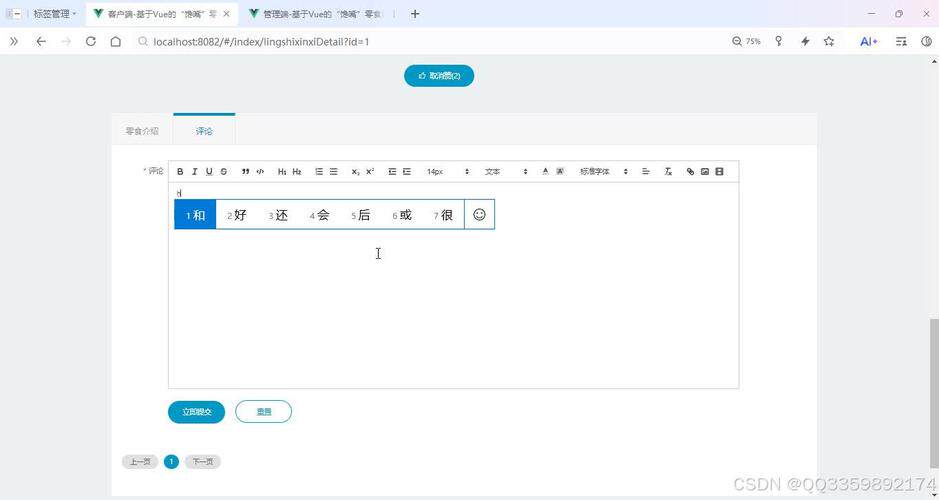Image resolution: width=939 pixels, height=500 pixels.
Task: Open the emoji panel in IME bar
Action: (x=479, y=214)
